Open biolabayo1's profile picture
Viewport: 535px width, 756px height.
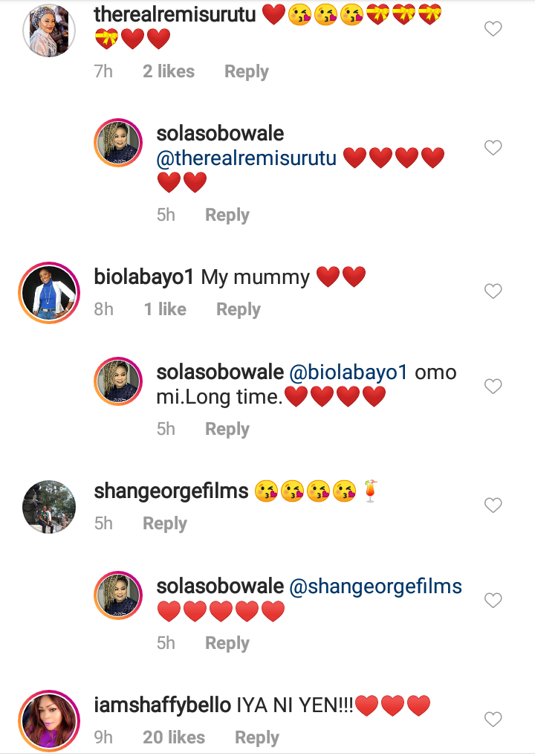pos(49,291)
